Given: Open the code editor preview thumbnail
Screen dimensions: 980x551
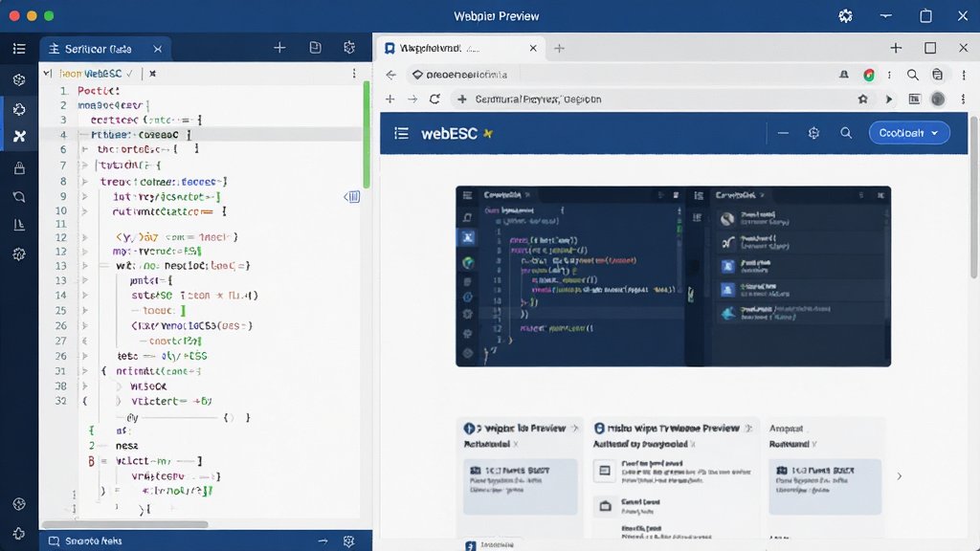Looking at the screenshot, I should [673, 276].
